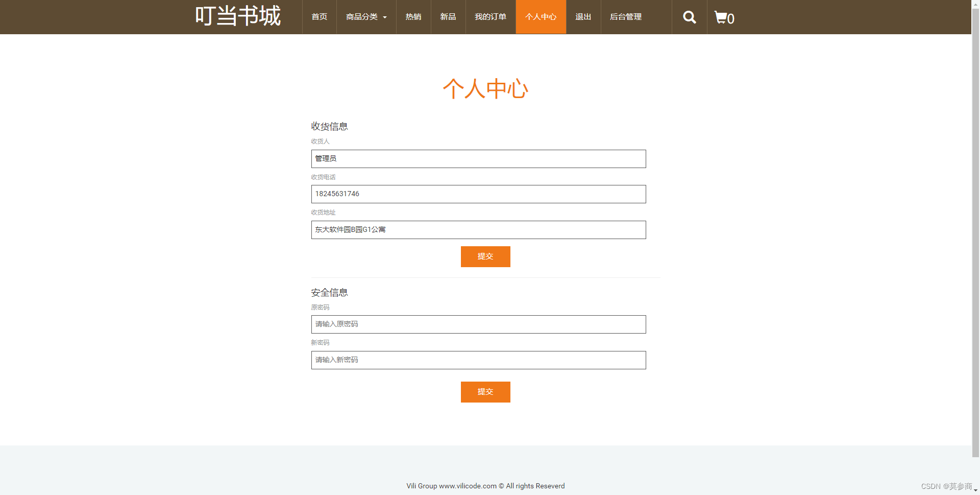980x495 pixels.
Task: Go to the 新品 new products section
Action: pyautogui.click(x=448, y=17)
